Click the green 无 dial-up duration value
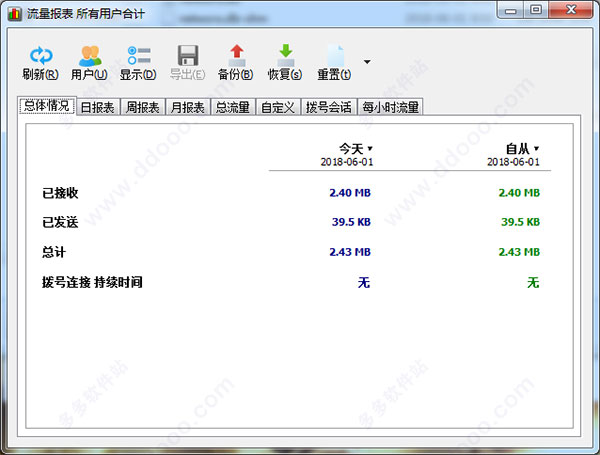600x455 pixels. (x=533, y=283)
